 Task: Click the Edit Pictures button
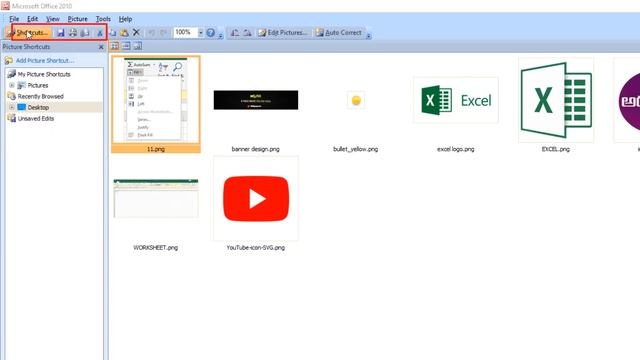point(283,33)
